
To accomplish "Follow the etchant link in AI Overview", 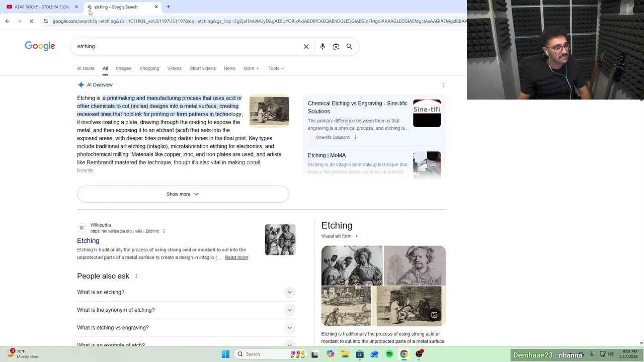I will (165, 130).
